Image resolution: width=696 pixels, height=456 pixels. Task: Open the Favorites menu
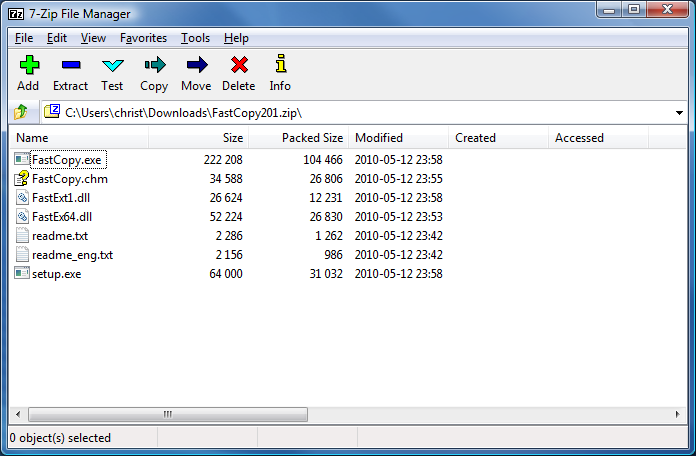[143, 38]
